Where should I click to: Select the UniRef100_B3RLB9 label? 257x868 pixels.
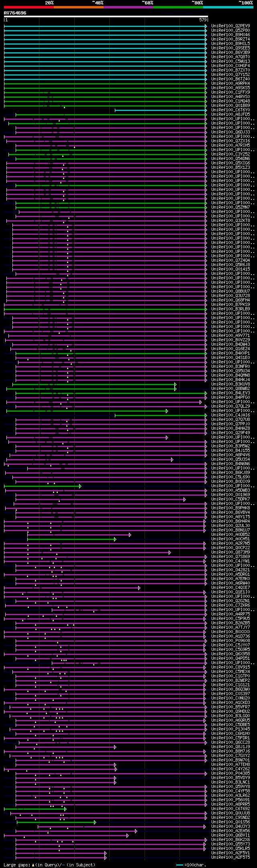230,309
